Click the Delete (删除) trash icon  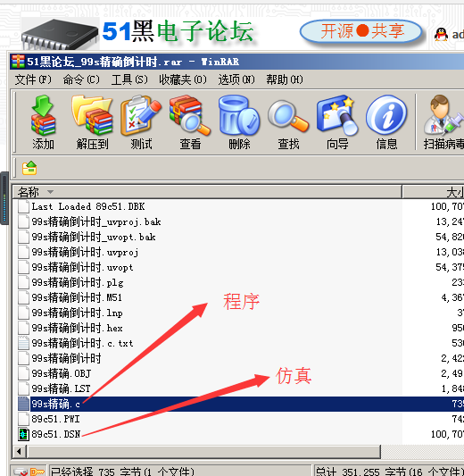[239, 115]
